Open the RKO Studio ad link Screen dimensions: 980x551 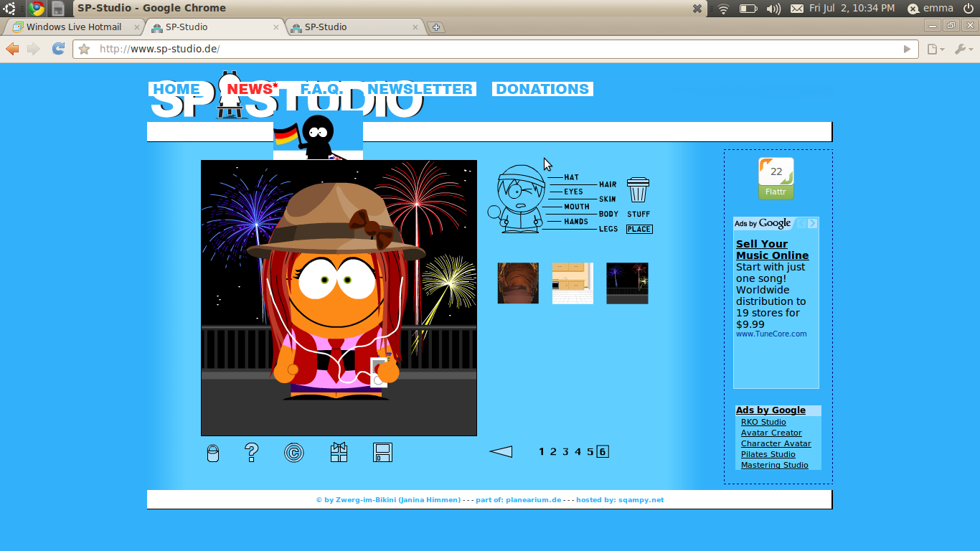[x=763, y=422]
